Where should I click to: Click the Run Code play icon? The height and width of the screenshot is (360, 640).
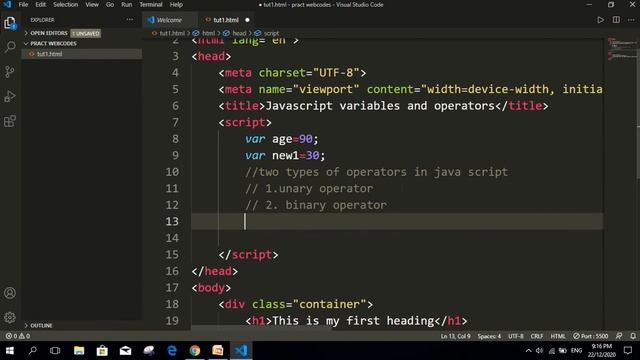(x=600, y=20)
